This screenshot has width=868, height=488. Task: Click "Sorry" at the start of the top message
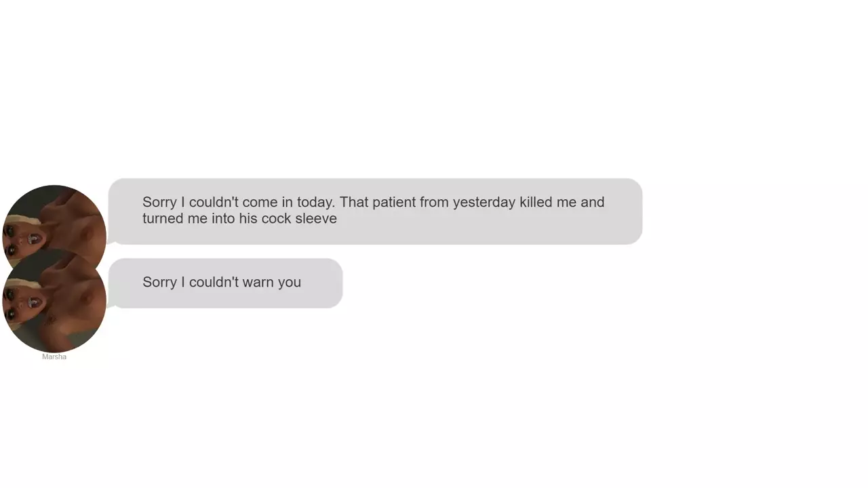point(159,202)
